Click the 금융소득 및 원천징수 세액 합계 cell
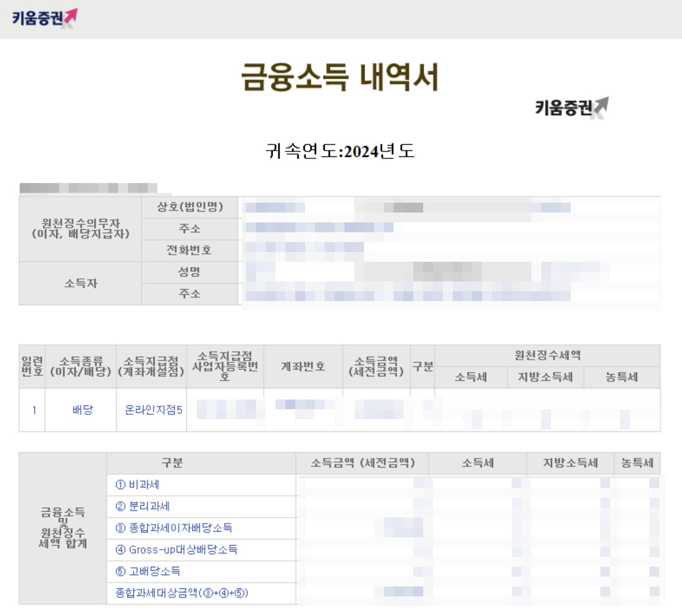Screen dimensions: 682x616 [x=62, y=528]
